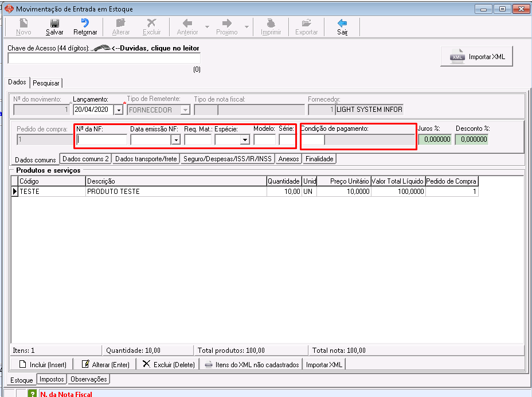Click the Código column header

[52, 181]
